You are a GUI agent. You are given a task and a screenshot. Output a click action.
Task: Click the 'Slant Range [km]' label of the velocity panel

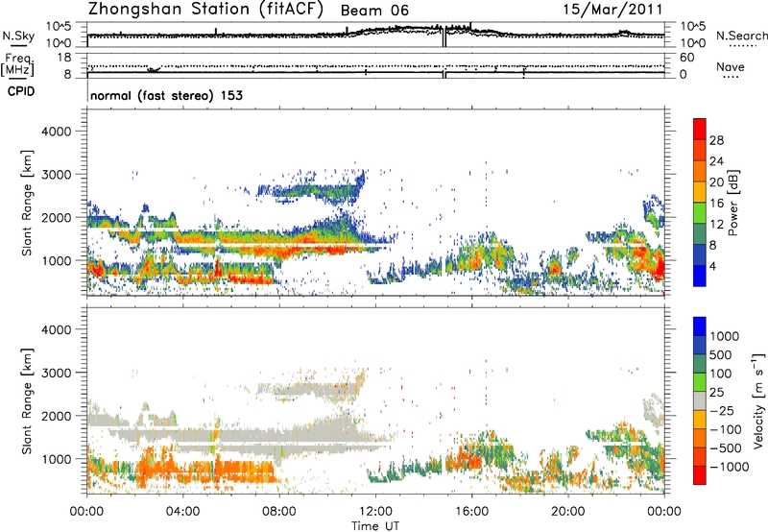pos(27,400)
